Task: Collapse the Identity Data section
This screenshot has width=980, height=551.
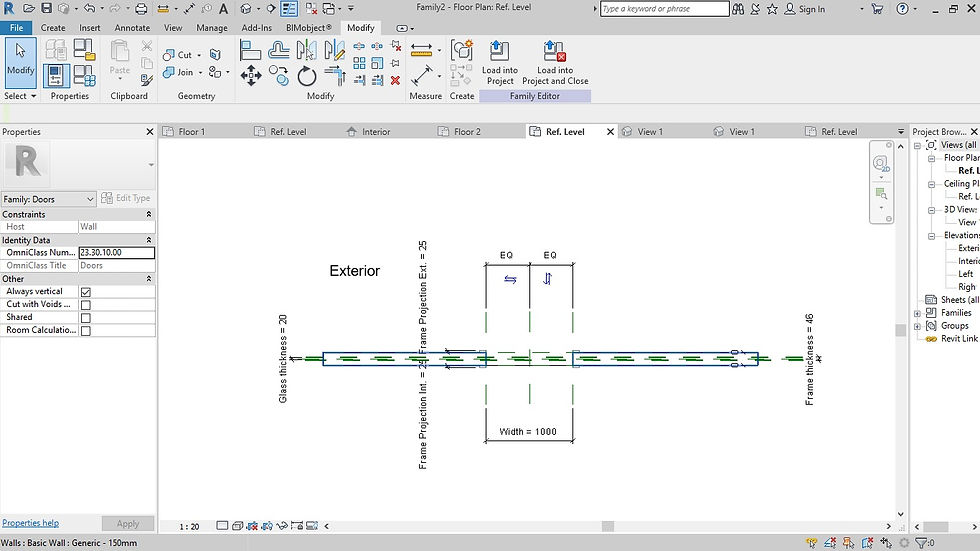Action: [x=149, y=240]
